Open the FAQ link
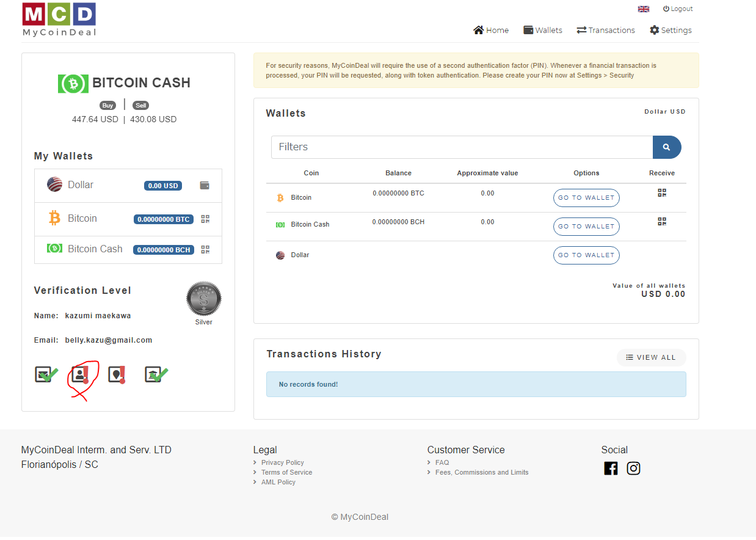The width and height of the screenshot is (756, 540). (x=442, y=463)
